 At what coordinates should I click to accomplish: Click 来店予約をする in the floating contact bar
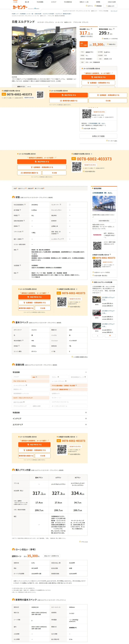(x=68, y=95)
